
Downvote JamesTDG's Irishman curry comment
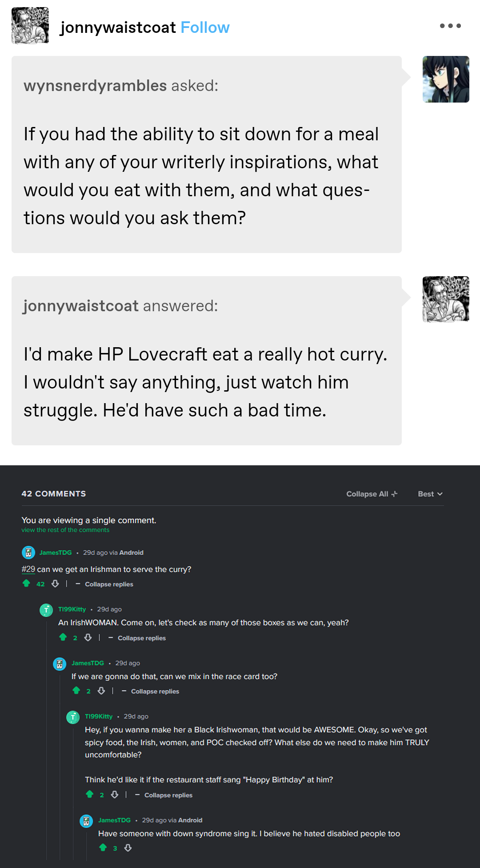(55, 583)
